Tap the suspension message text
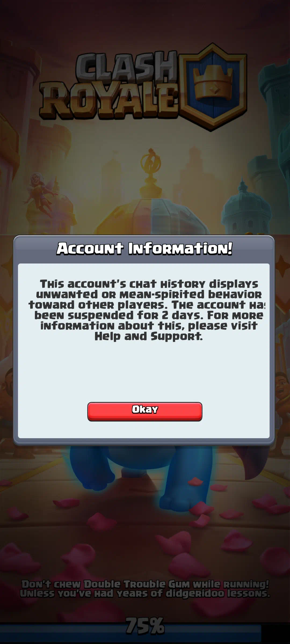The width and height of the screenshot is (290, 644). [147, 310]
